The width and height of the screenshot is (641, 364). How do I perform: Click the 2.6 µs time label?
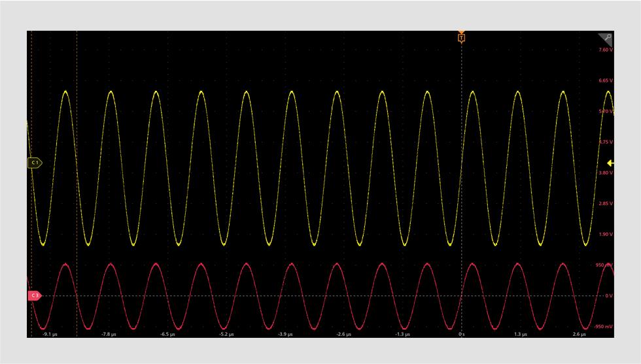click(x=579, y=334)
